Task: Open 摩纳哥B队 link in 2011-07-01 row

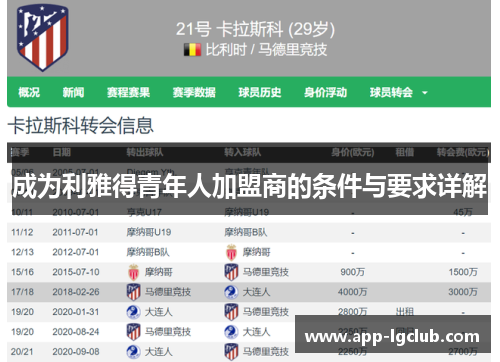Action: 246,232
